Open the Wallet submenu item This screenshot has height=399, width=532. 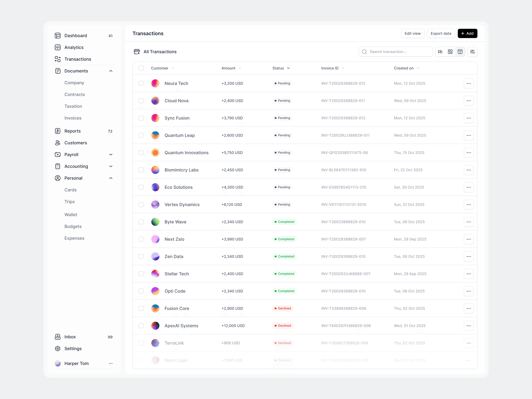[x=71, y=215]
